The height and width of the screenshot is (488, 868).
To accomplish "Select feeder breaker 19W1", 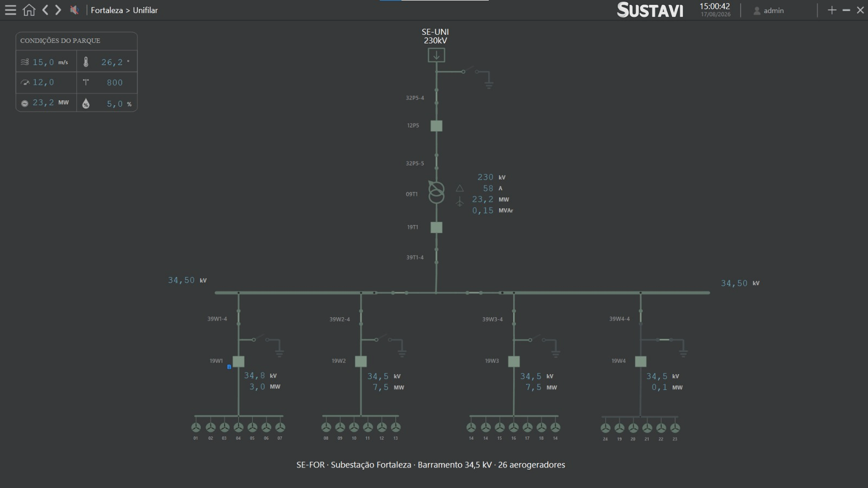I will (238, 361).
